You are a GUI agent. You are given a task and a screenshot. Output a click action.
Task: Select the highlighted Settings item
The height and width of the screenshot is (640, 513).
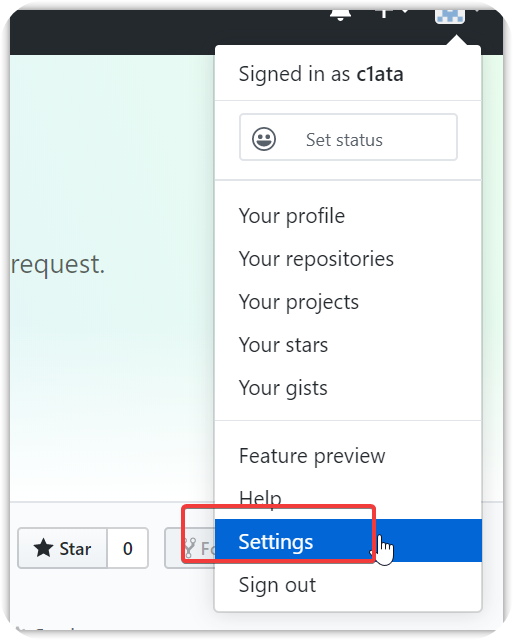tap(348, 541)
